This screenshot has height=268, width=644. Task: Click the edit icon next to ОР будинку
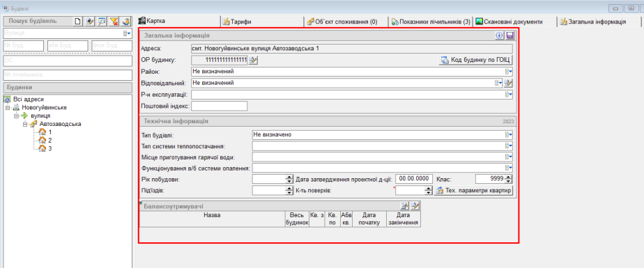253,61
